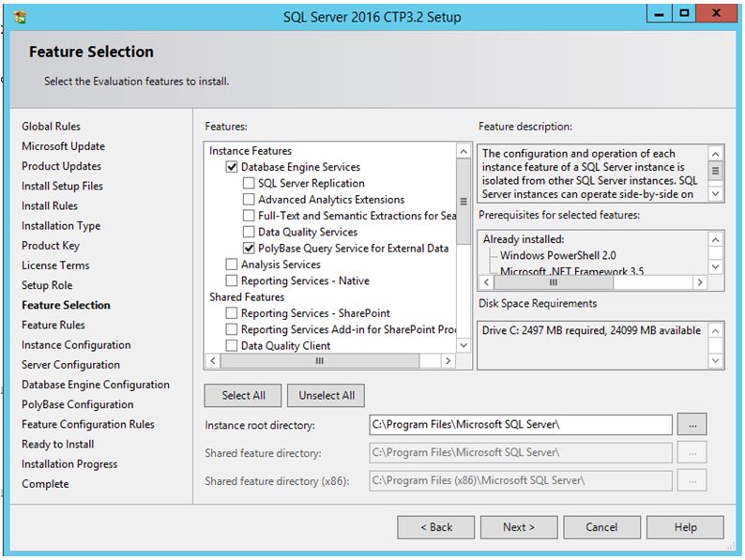Minimize the setup window
This screenshot has height=560, width=745.
pyautogui.click(x=659, y=14)
